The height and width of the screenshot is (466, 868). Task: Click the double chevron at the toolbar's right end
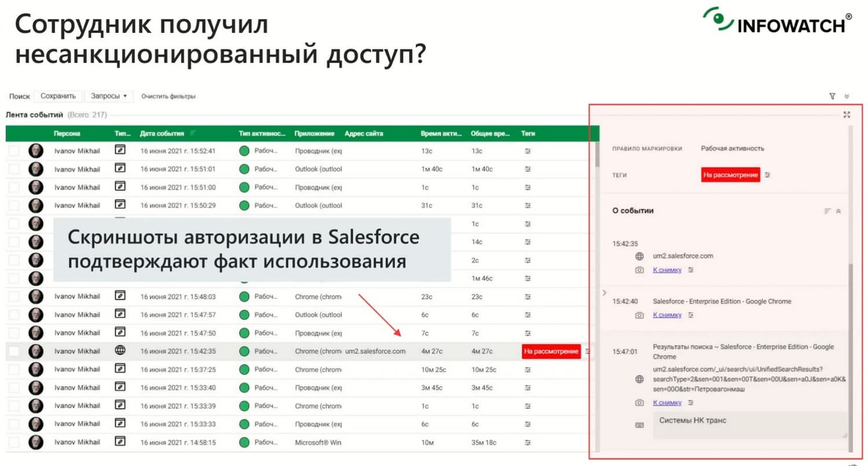847,96
